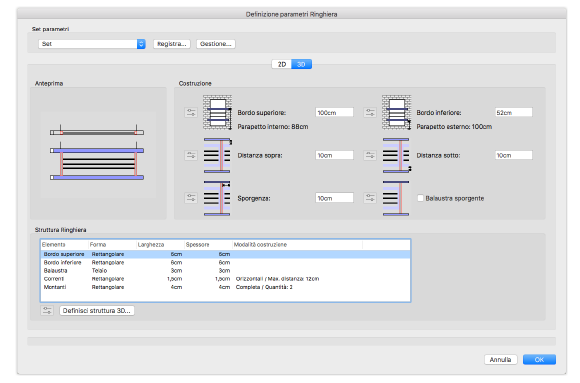Click 'Orizzontali / Max. distanza: 12cm' cell
This screenshot has height=383, width=580.
pyautogui.click(x=277, y=279)
